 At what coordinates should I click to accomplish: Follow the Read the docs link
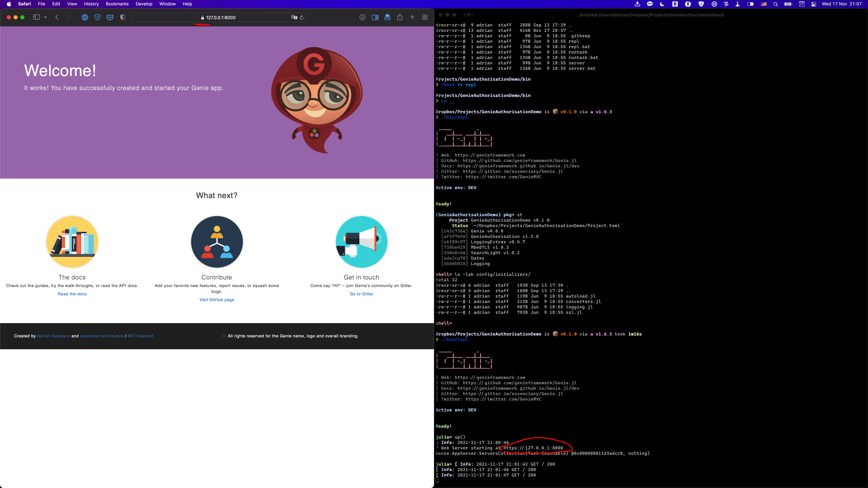point(72,294)
